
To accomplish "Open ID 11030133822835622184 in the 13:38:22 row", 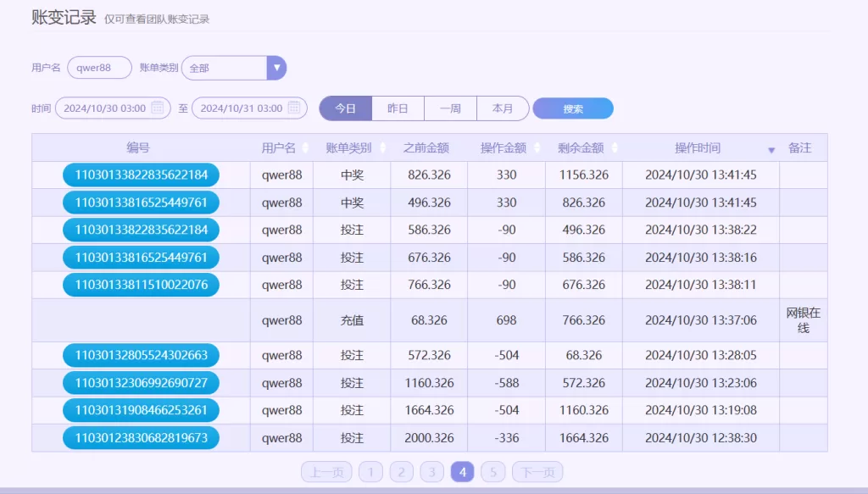I will click(x=142, y=230).
